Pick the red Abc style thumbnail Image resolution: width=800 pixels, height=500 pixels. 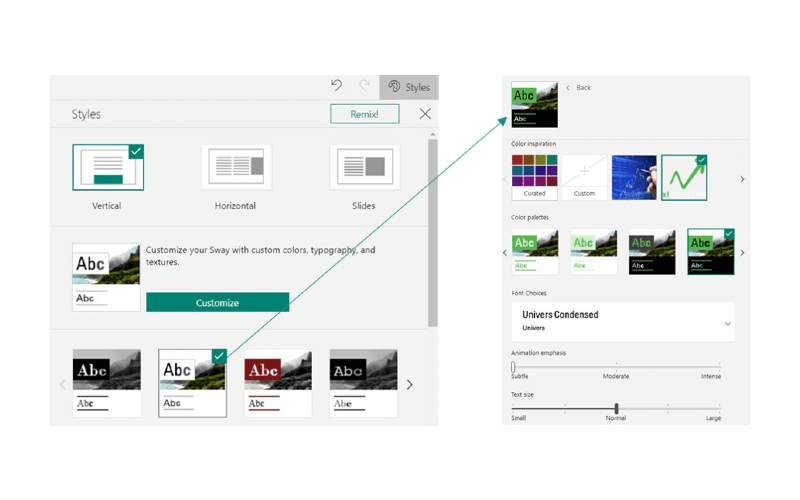coord(278,383)
